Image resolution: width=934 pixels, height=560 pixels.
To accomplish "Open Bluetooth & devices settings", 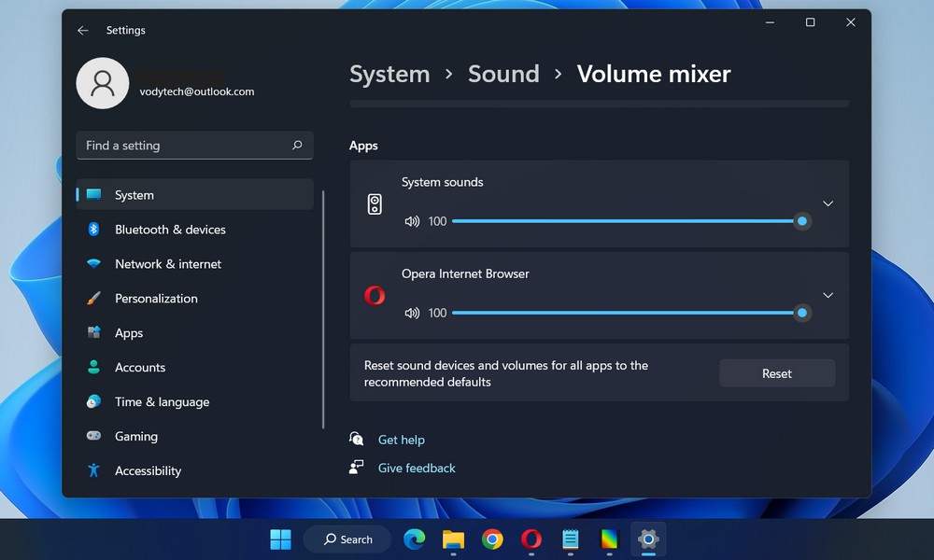I will tap(195, 229).
